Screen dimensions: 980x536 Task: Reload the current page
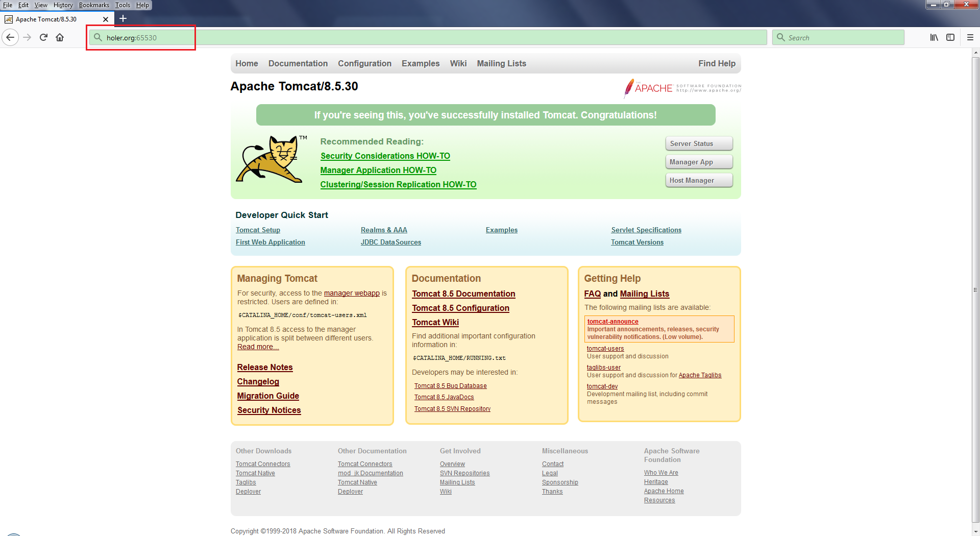[x=44, y=37]
